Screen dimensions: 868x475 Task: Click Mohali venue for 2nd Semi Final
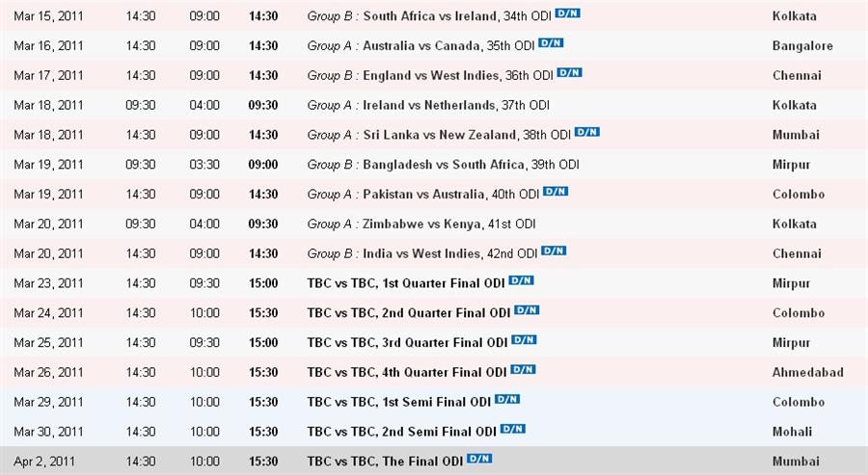pyautogui.click(x=792, y=432)
